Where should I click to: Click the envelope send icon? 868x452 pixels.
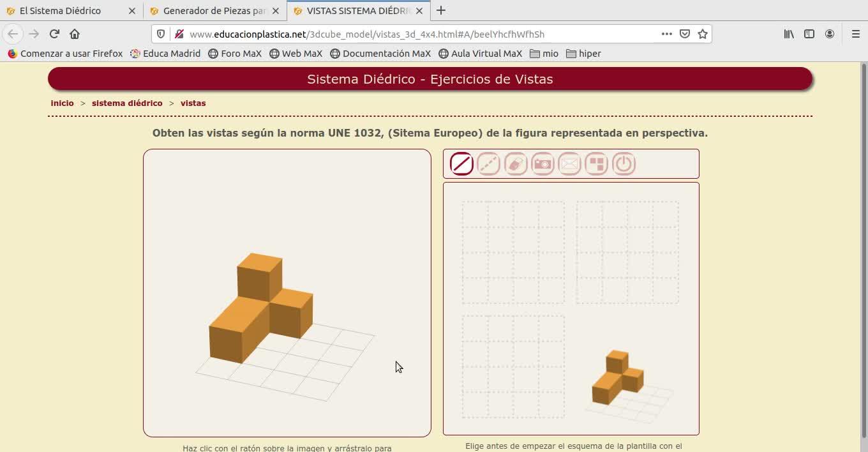[569, 164]
